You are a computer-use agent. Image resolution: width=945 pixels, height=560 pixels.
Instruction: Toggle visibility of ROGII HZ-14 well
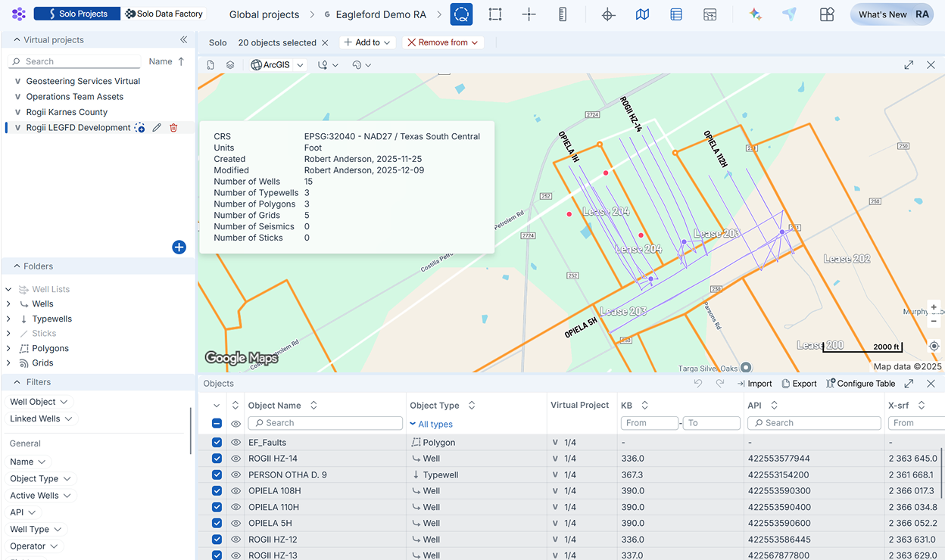click(x=235, y=459)
